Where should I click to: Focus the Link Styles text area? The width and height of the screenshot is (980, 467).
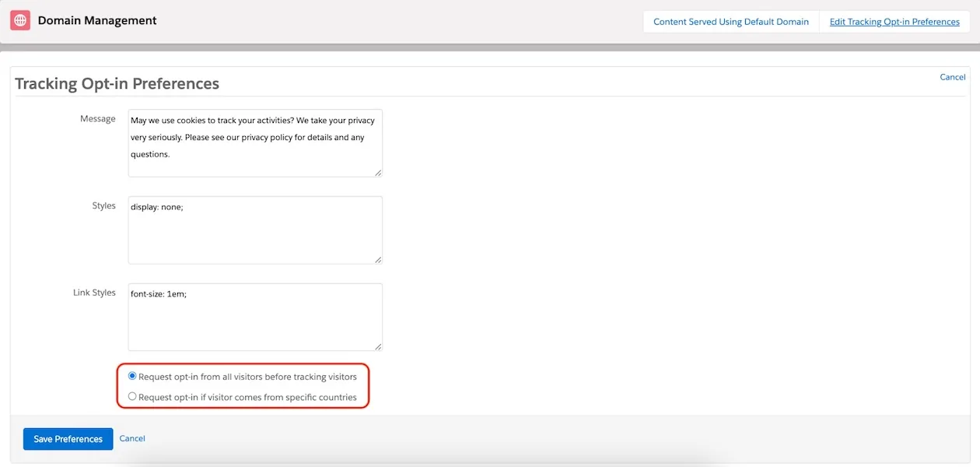[255, 317]
